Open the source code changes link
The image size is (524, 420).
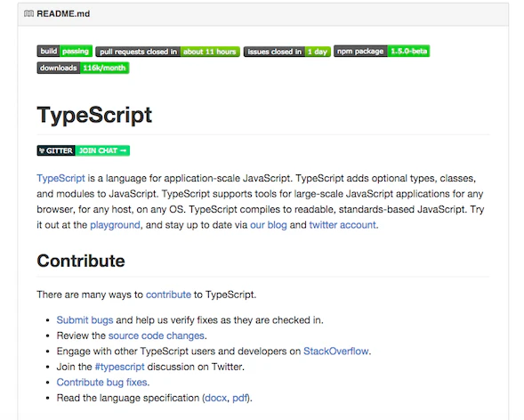point(157,335)
